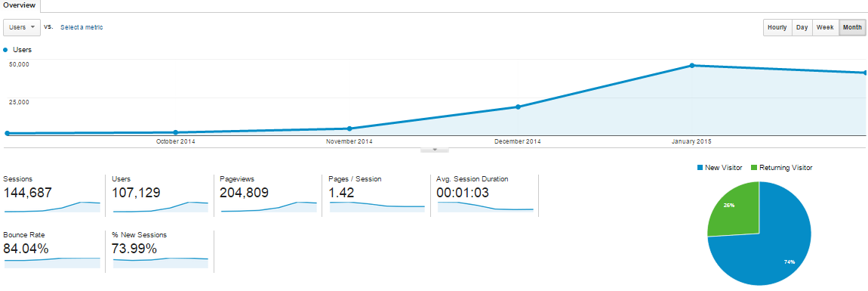Select the December 2014 data point on chart

click(518, 107)
